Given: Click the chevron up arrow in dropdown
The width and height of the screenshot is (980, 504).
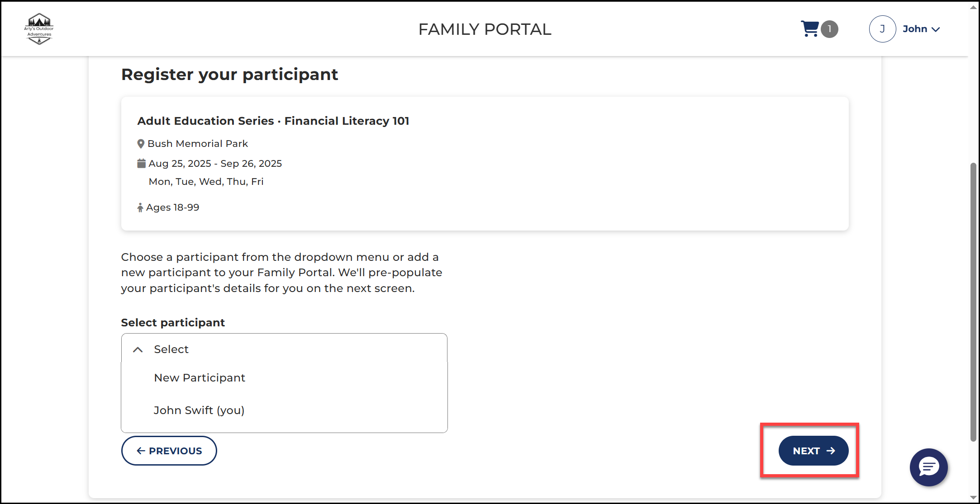Looking at the screenshot, I should 138,349.
